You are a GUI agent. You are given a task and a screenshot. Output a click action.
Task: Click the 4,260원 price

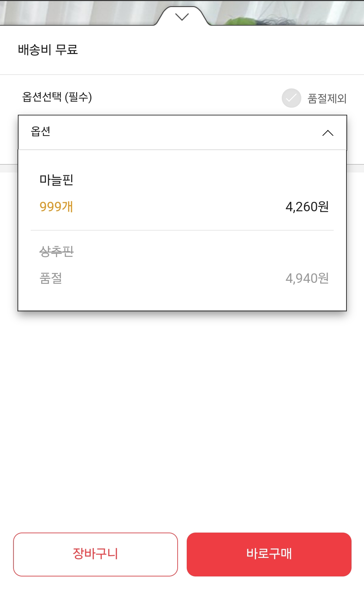(307, 207)
